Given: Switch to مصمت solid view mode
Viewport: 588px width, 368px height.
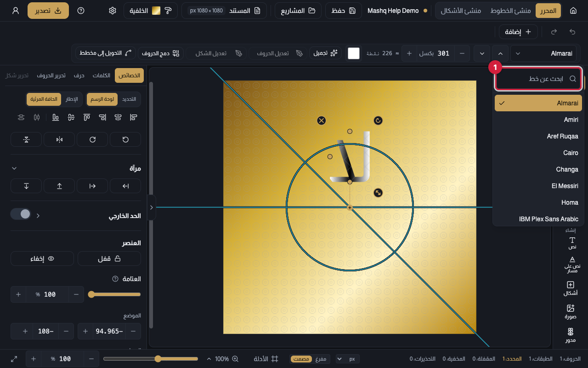Looking at the screenshot, I should pos(301,359).
